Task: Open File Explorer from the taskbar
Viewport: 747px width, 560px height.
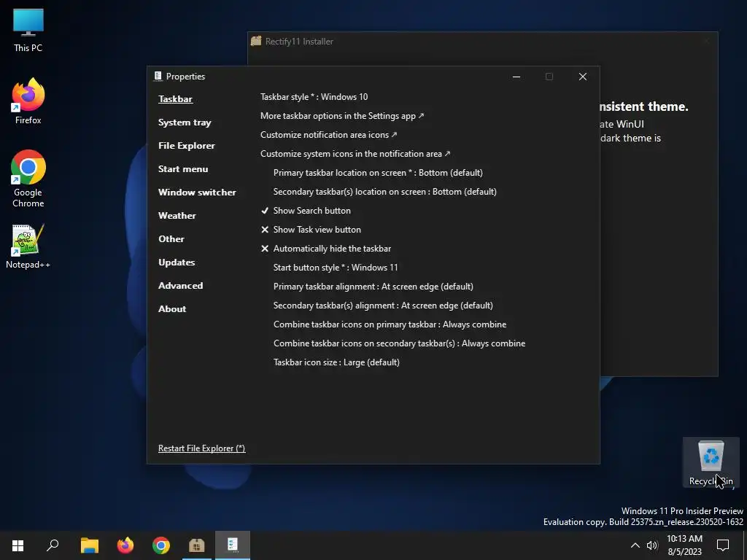Action: [x=90, y=545]
